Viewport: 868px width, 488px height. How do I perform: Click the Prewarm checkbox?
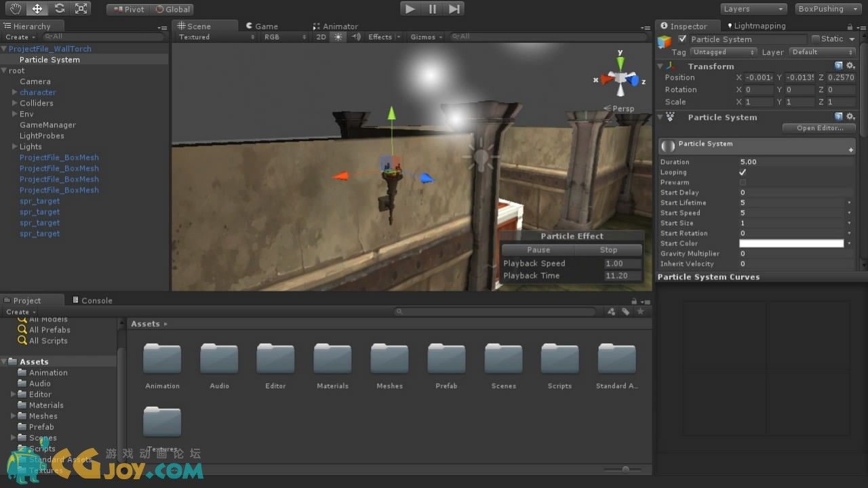tap(743, 182)
